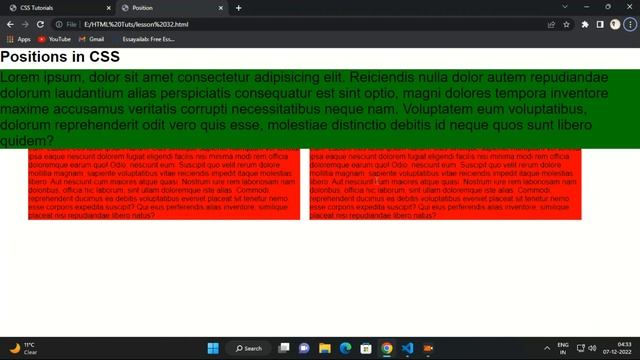The width and height of the screenshot is (640, 360).
Task: View site information for the file URL
Action: point(59,24)
